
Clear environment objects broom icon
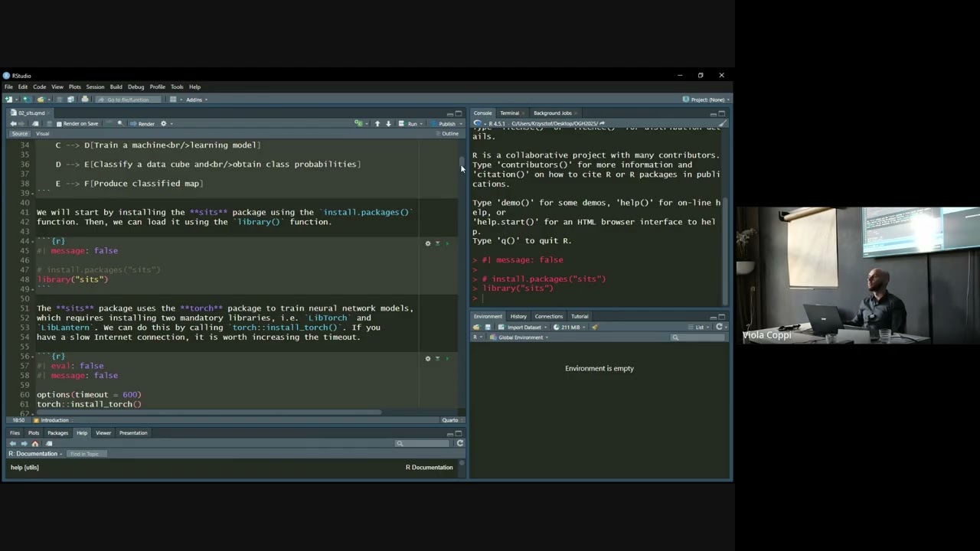[594, 327]
